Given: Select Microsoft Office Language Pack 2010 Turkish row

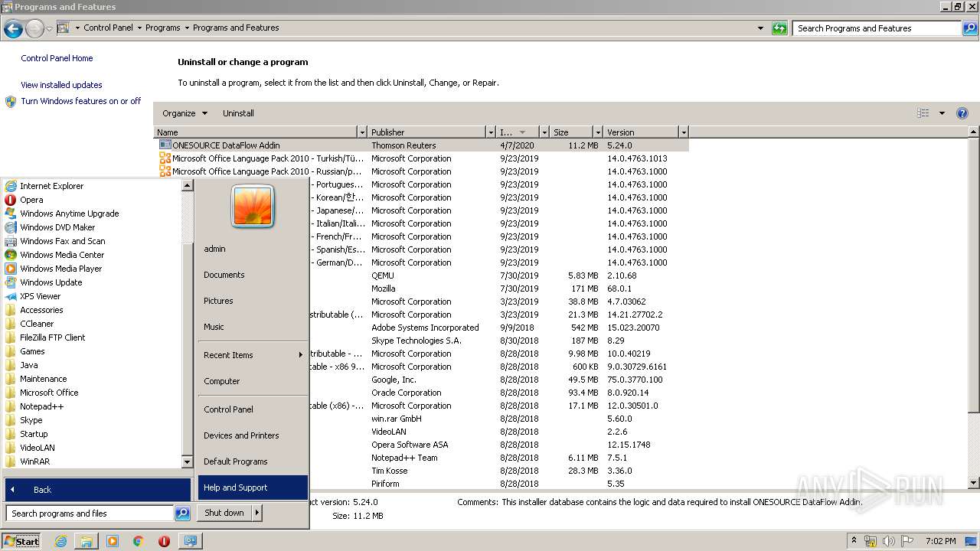Looking at the screenshot, I should [421, 158].
